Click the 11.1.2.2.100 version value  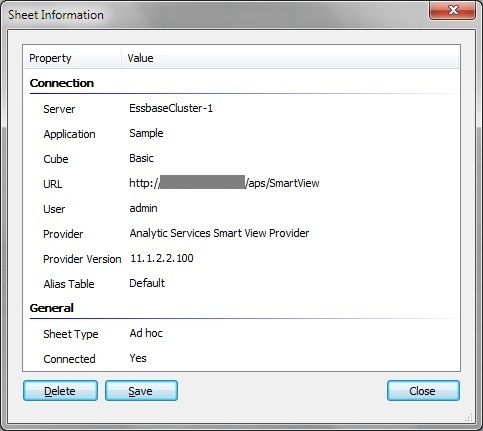(162, 258)
